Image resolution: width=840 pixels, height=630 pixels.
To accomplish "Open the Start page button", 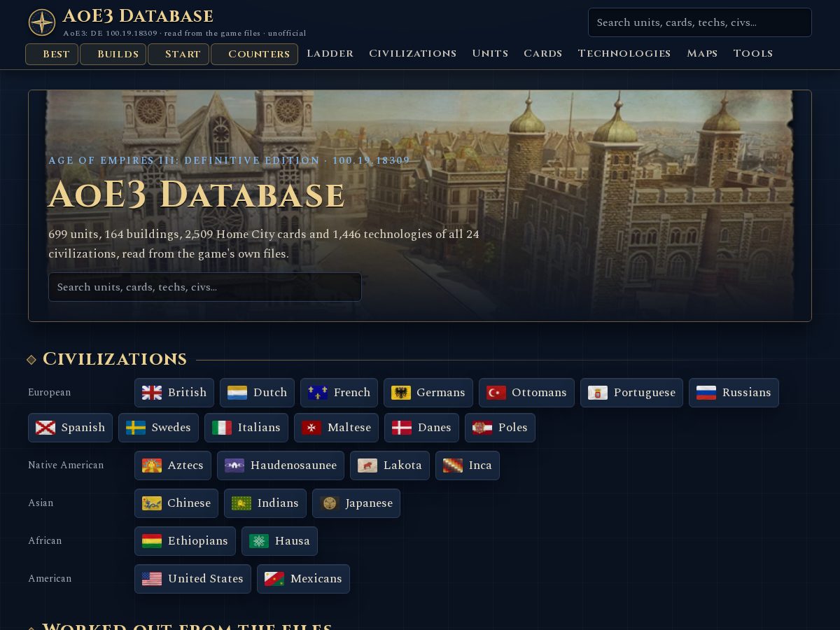I will coord(178,54).
